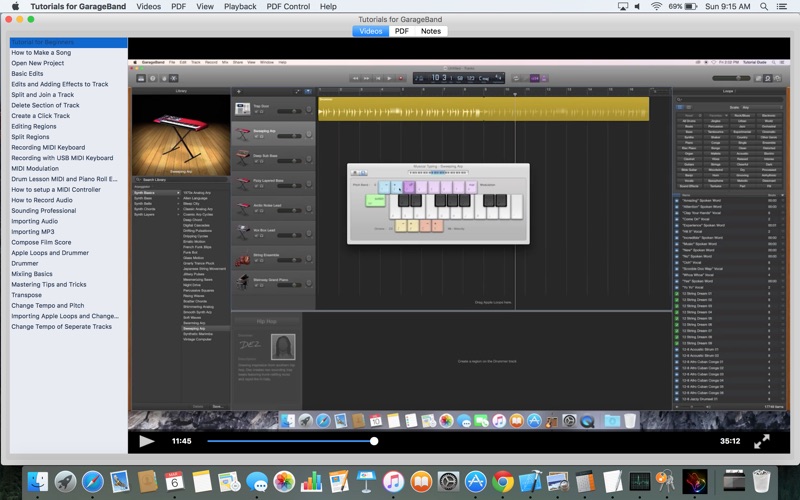Select 'Mixiing Basics' tutorial
Viewport: 800px width, 500px height.
tap(68, 274)
